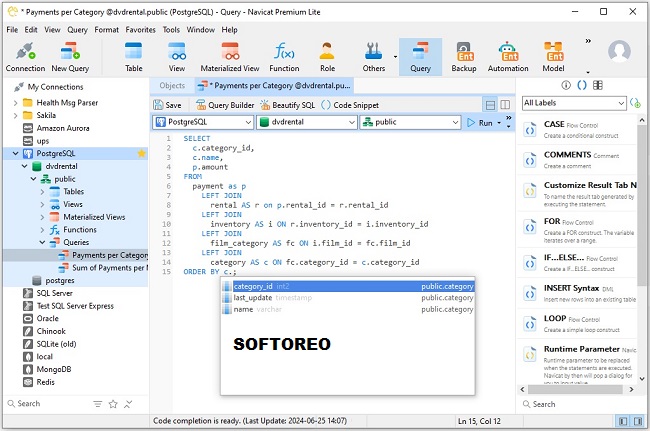The height and width of the screenshot is (431, 650).
Task: Select the Oracle connection
Action: 47,318
